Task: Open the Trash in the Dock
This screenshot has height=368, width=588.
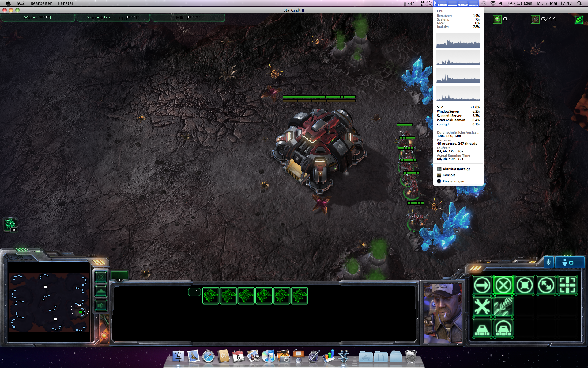Action: [411, 356]
